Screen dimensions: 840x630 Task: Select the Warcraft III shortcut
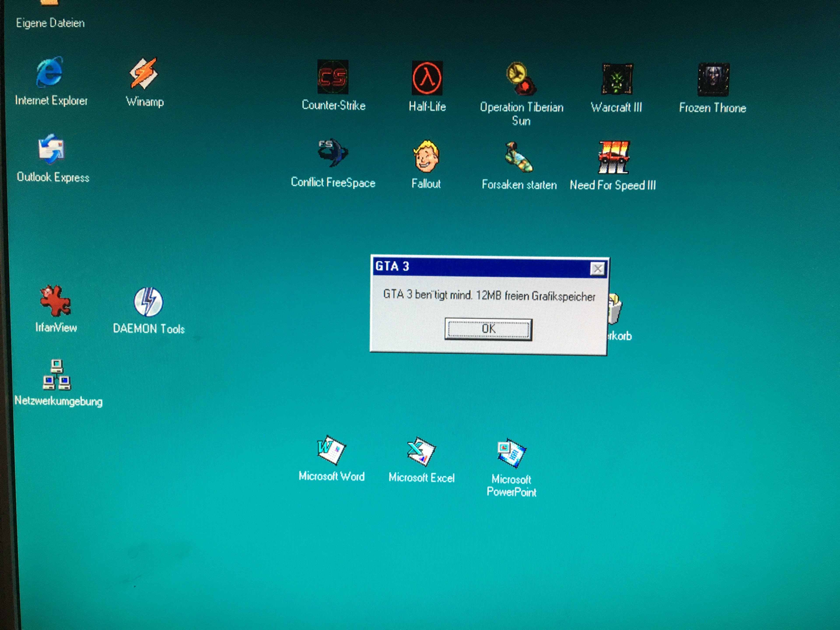pos(617,79)
